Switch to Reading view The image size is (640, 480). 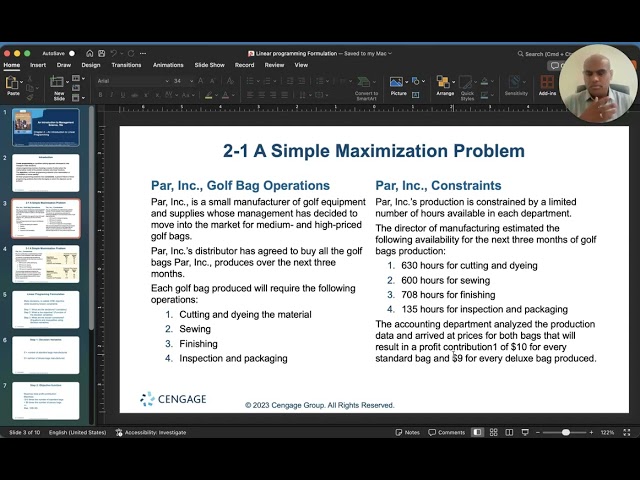[509, 432]
